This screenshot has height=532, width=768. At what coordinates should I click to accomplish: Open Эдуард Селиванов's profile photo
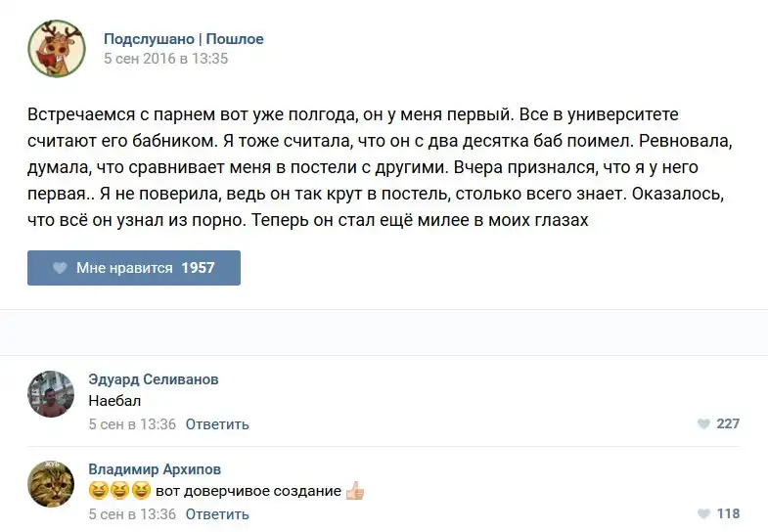click(51, 394)
